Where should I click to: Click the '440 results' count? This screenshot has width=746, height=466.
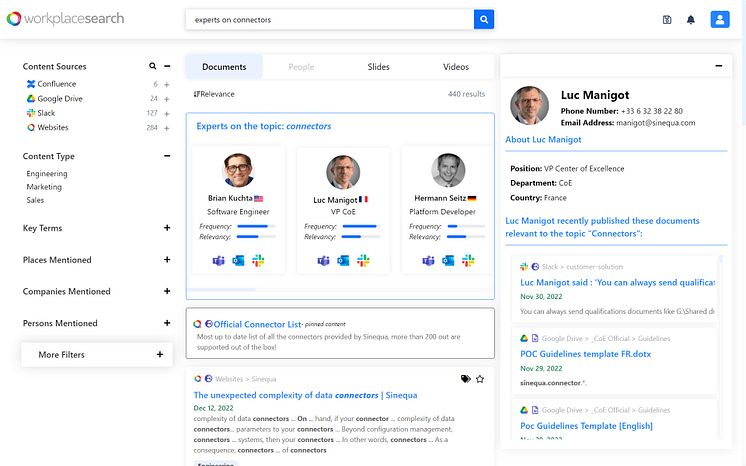pos(466,94)
